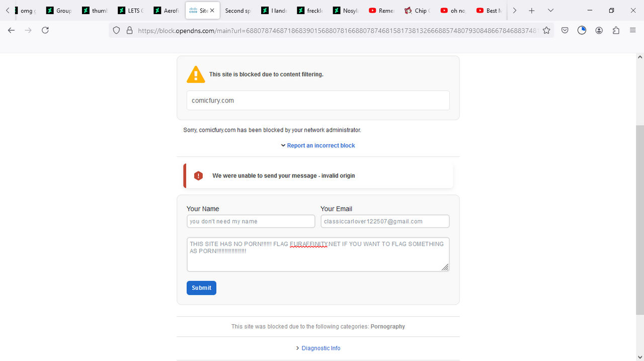This screenshot has height=361, width=644.
Task: Open the Extensions puzzle icon
Action: coord(616,30)
